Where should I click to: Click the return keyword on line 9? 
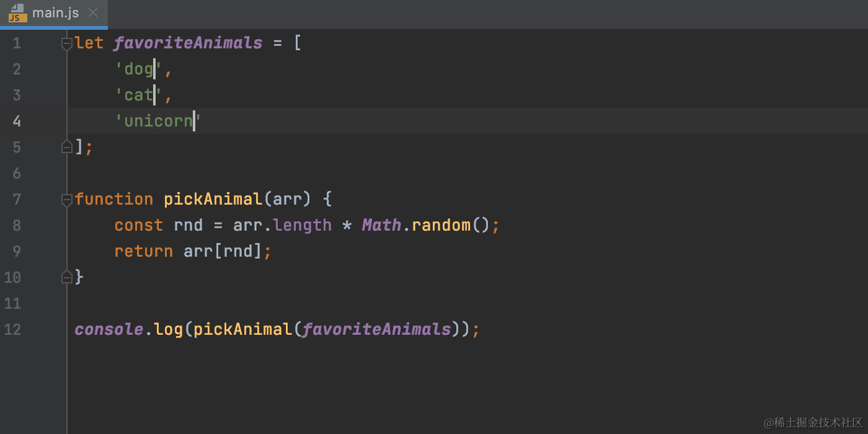point(143,250)
